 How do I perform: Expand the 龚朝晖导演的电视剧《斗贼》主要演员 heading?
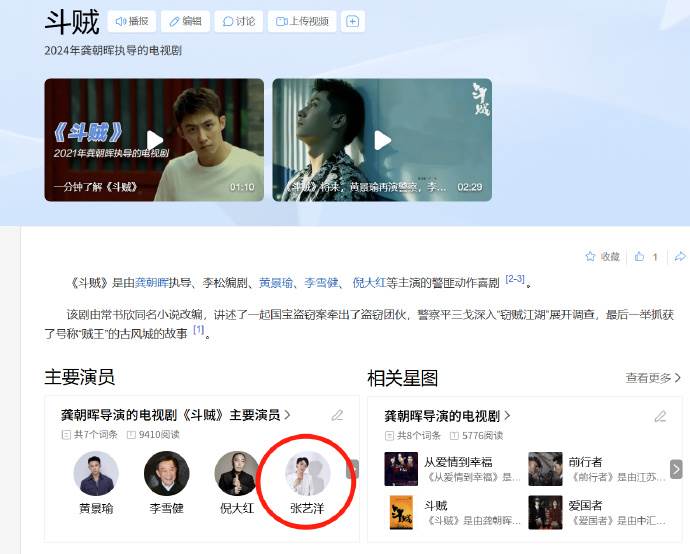(176, 415)
